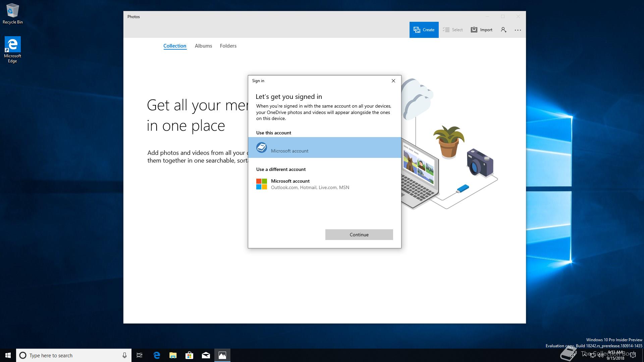Open the Import option
This screenshot has width=644, height=362.
(x=481, y=30)
